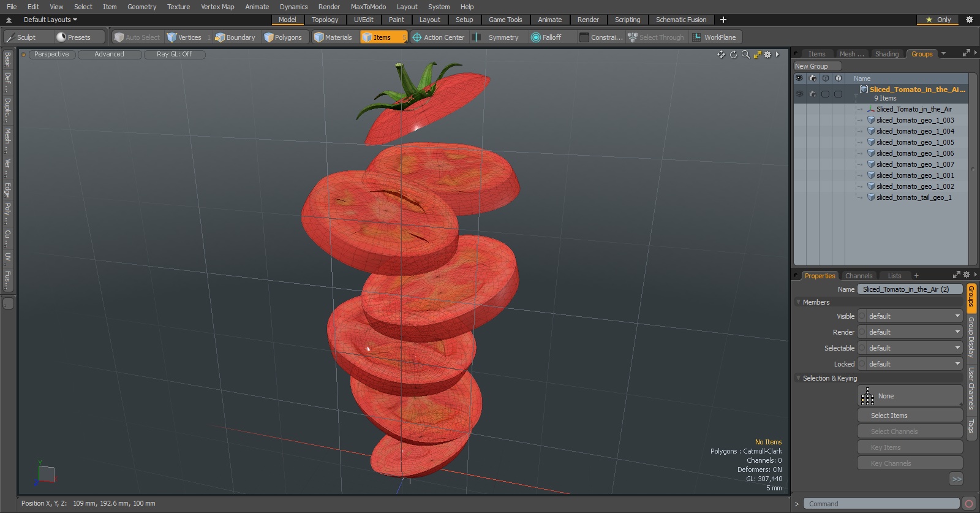Collapse the Members section

coord(798,302)
